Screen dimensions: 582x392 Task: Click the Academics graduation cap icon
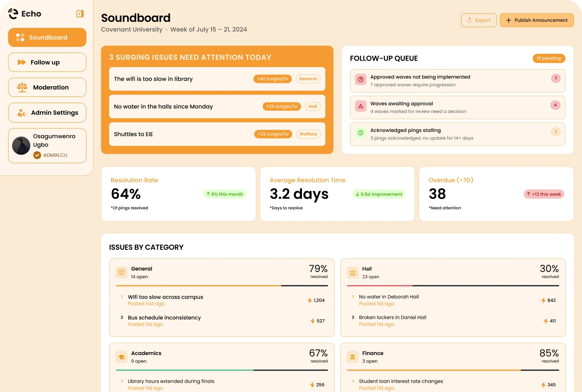tap(121, 357)
